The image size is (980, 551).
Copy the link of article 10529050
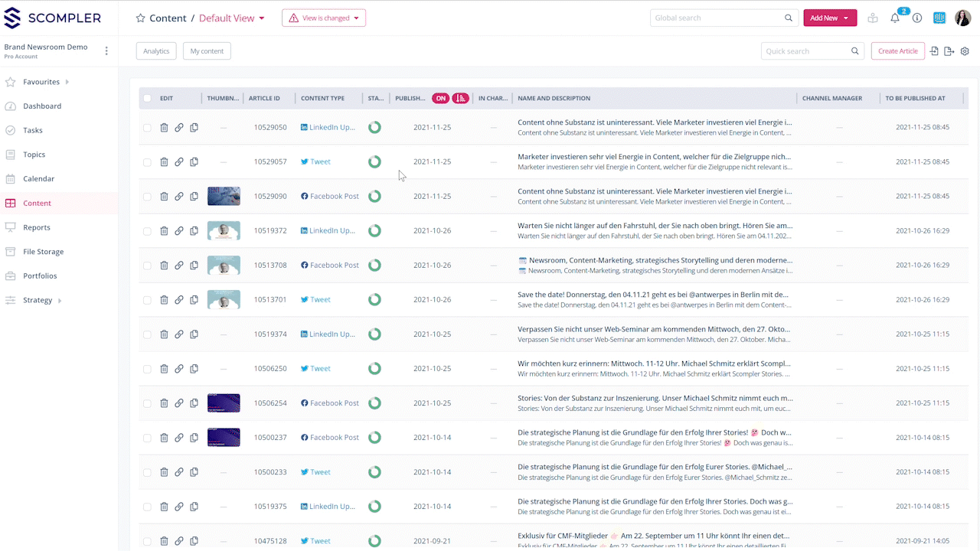coord(179,127)
